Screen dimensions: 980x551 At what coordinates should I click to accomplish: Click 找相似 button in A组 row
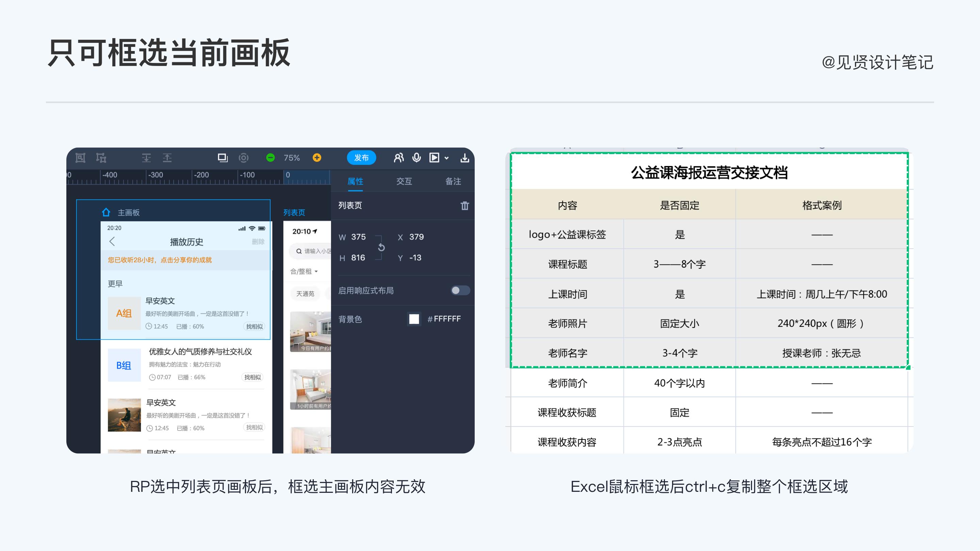[x=254, y=327]
